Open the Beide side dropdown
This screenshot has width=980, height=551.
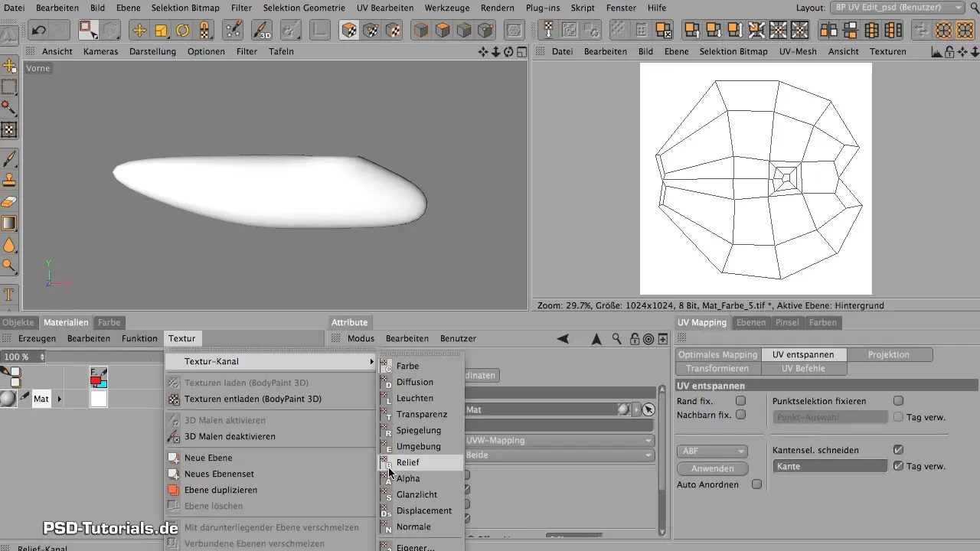(x=558, y=455)
